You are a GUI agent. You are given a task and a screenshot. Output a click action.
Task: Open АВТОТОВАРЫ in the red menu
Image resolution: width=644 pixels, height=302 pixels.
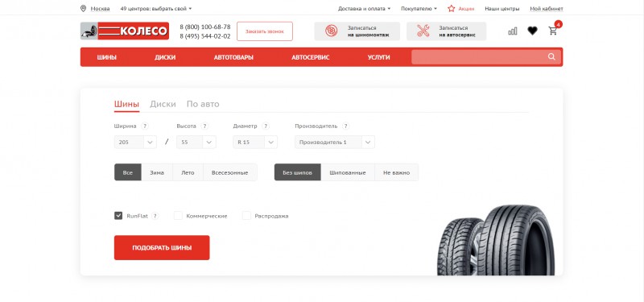tap(233, 57)
